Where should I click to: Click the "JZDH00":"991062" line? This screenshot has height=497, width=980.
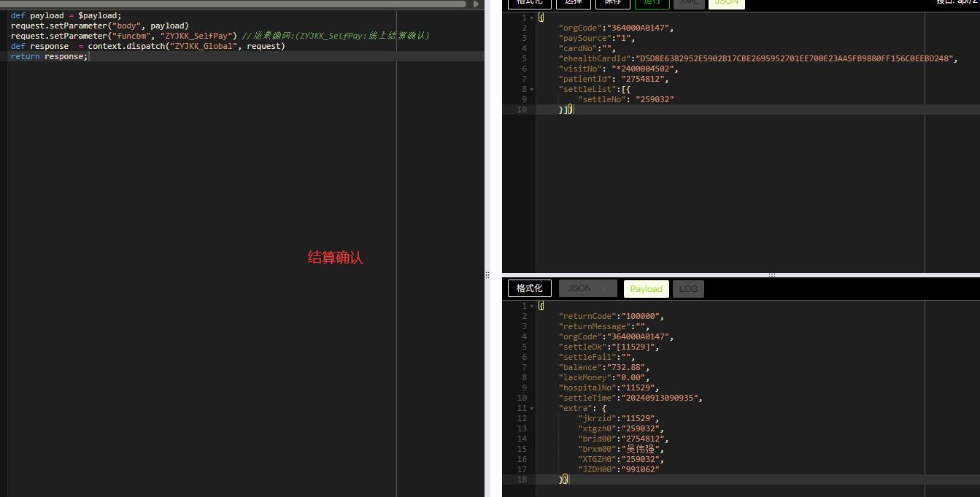point(619,470)
